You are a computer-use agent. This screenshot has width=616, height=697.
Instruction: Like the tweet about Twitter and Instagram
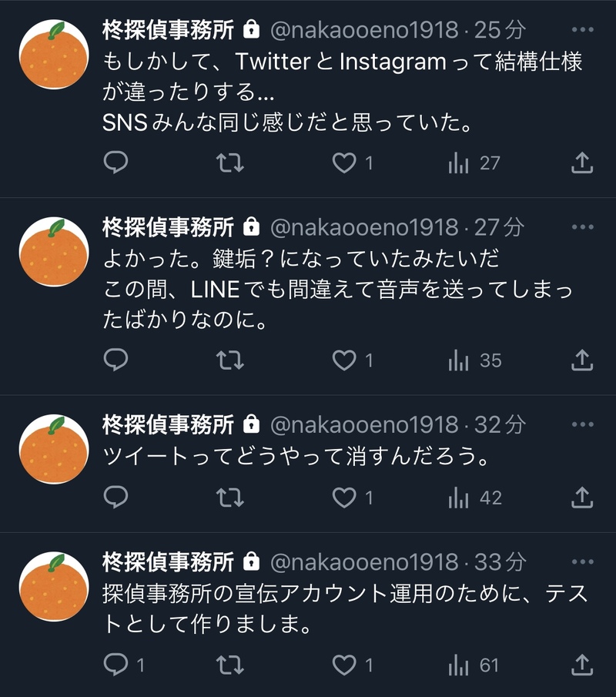(344, 163)
